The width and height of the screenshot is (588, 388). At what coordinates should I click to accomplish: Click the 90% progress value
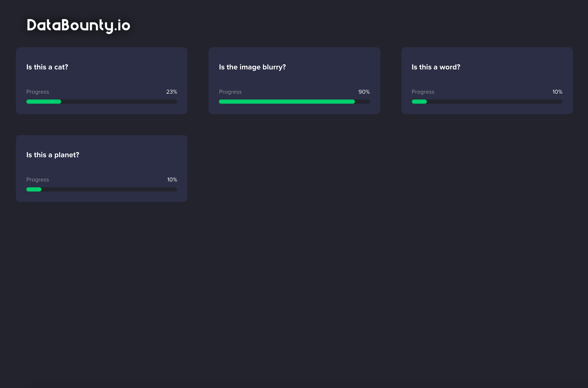coord(364,92)
